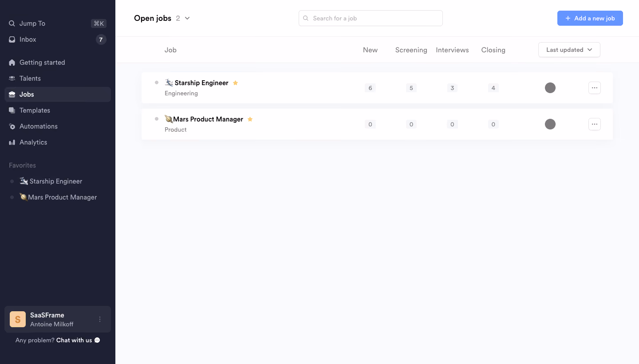Expand the Open jobs dropdown chevron
Screen dimensions: 639x364
tap(187, 18)
